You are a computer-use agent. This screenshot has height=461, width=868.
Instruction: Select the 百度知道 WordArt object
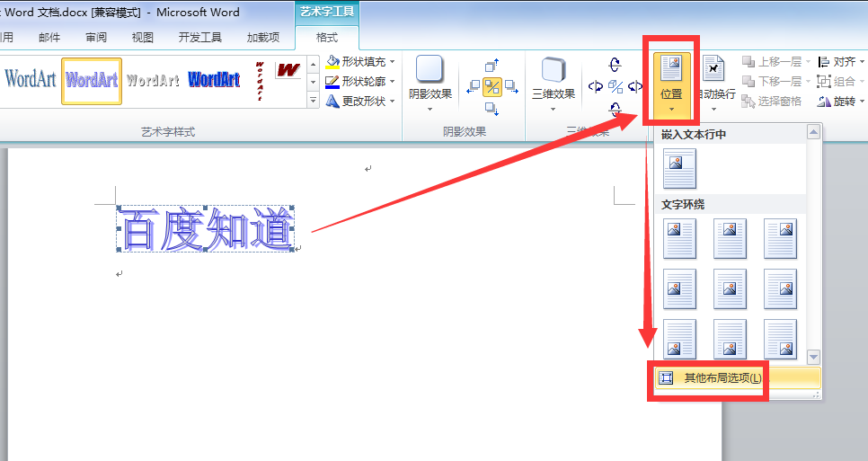click(x=206, y=229)
